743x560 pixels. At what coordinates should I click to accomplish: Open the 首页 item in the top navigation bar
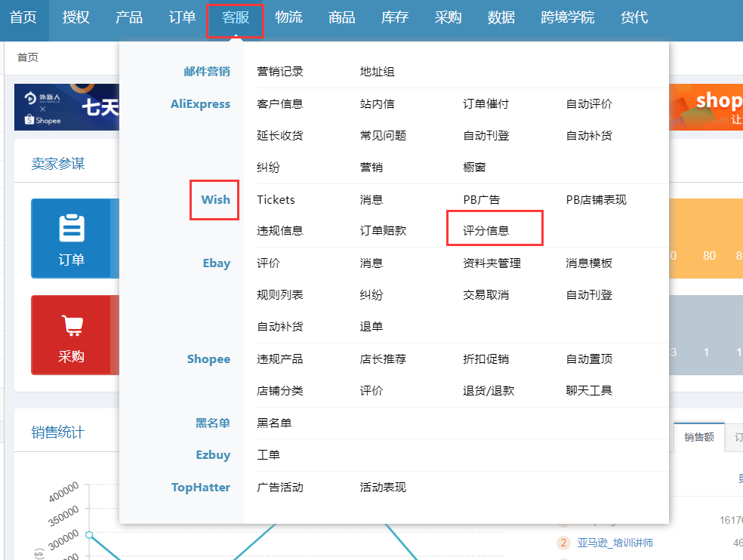pos(23,17)
